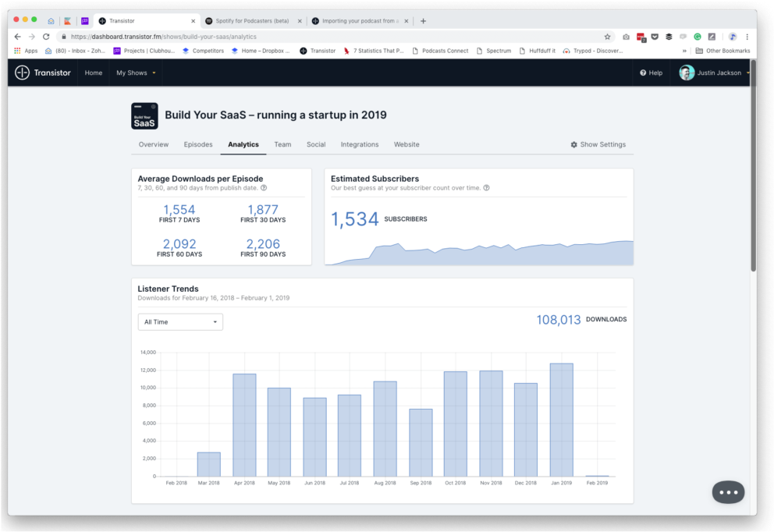Open the Team tab
This screenshot has height=532, width=774.
pyautogui.click(x=283, y=144)
